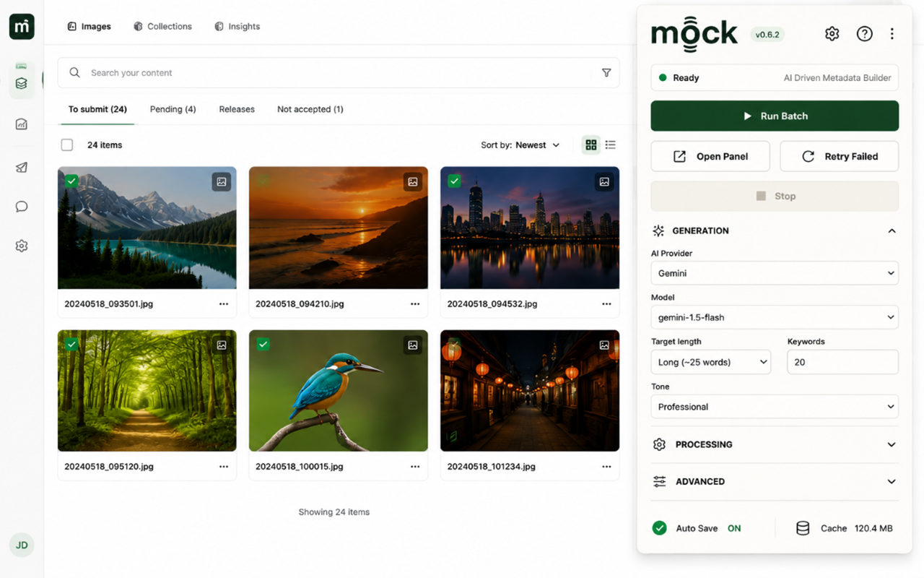Image resolution: width=924 pixels, height=578 pixels.
Task: Open Target length dropdown
Action: pos(710,362)
